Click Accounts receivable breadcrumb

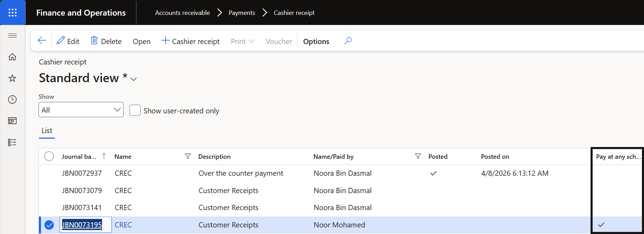183,13
